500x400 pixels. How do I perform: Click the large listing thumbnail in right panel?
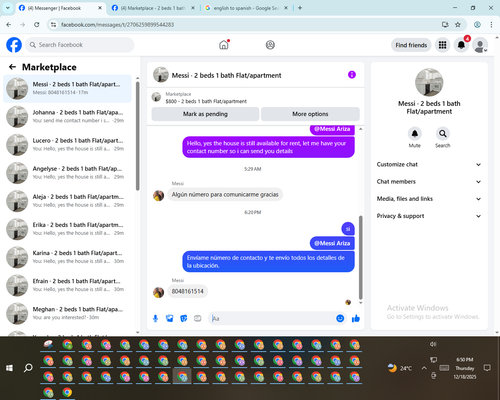click(429, 82)
